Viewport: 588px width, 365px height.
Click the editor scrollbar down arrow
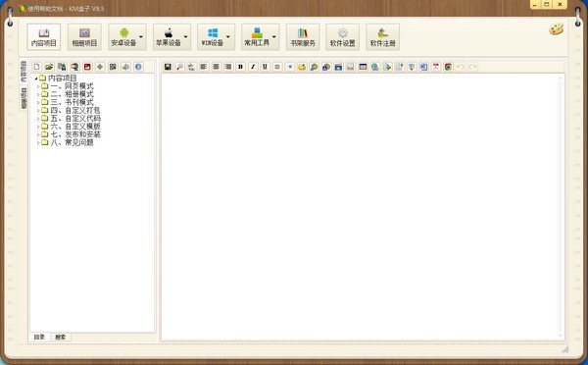pos(561,337)
